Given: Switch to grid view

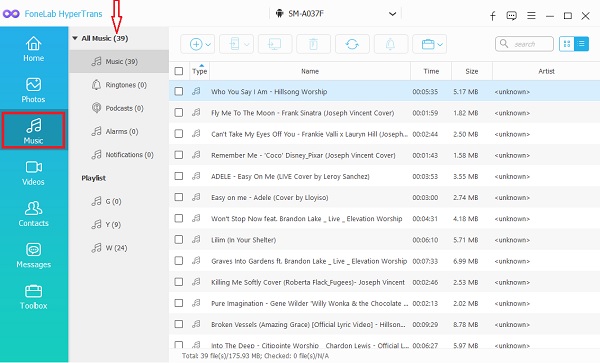Looking at the screenshot, I should pyautogui.click(x=567, y=44).
